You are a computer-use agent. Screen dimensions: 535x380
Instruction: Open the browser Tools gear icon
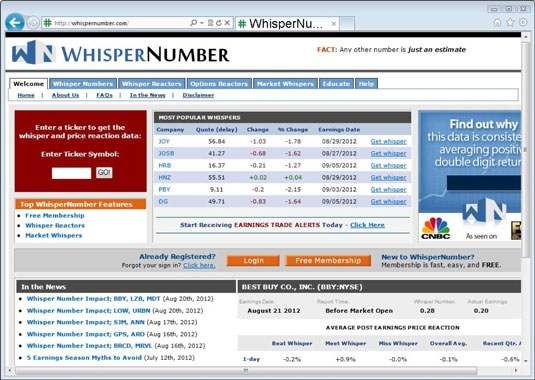[523, 23]
